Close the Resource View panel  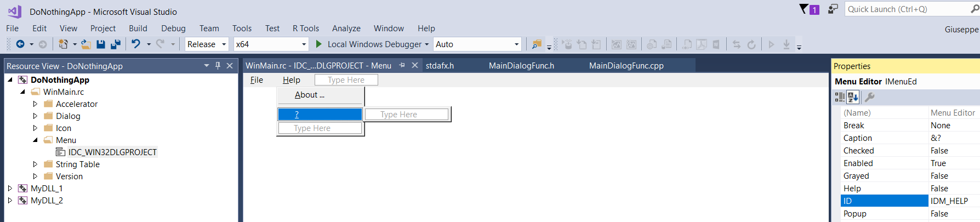tap(230, 66)
